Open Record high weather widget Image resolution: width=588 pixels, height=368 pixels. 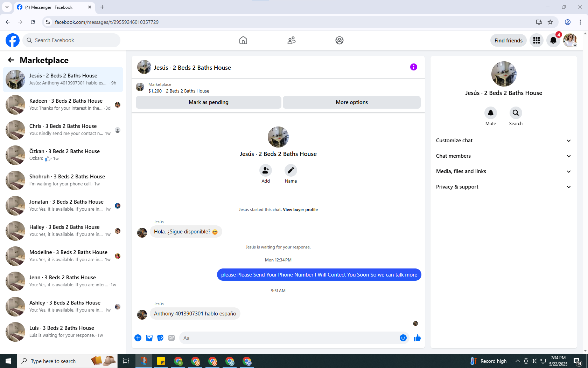coord(488,361)
